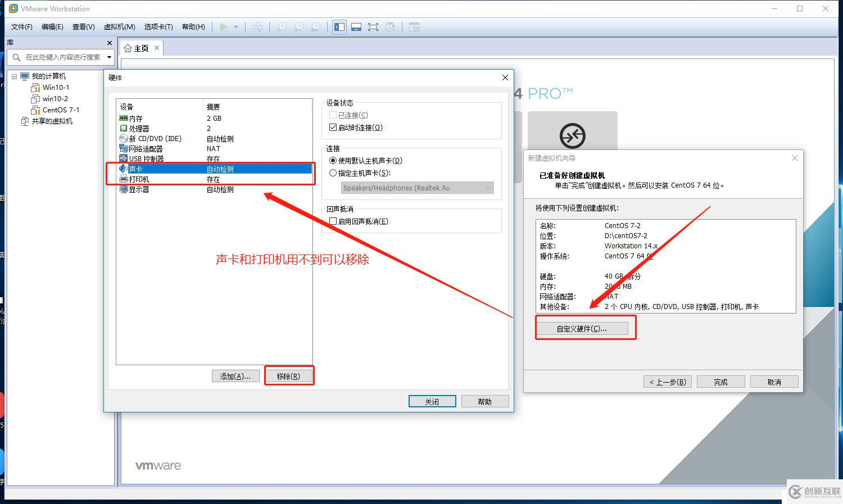
Task: Open the 虚拟机(M) menu
Action: click(119, 27)
